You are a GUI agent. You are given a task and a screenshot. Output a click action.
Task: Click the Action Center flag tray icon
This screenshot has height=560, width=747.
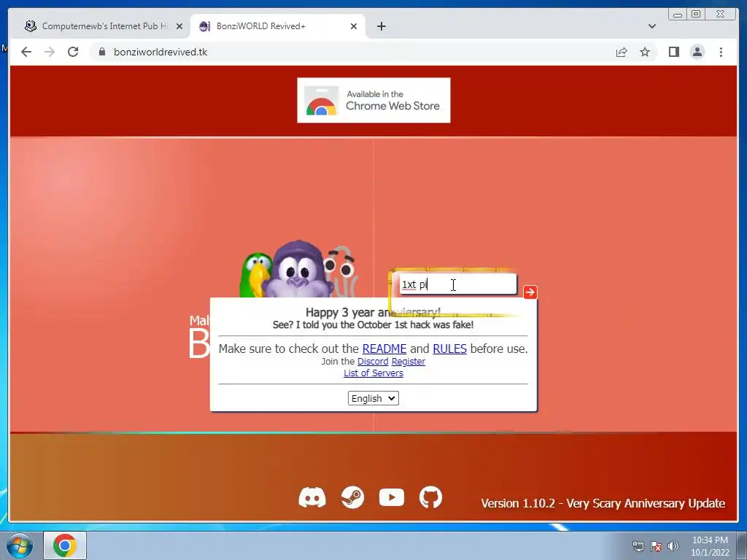(x=656, y=546)
